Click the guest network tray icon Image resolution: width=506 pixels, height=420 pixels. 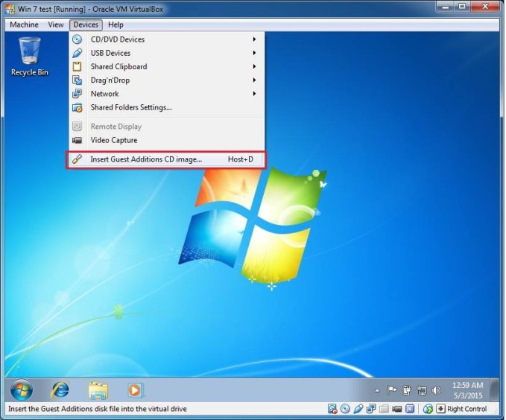click(x=422, y=391)
